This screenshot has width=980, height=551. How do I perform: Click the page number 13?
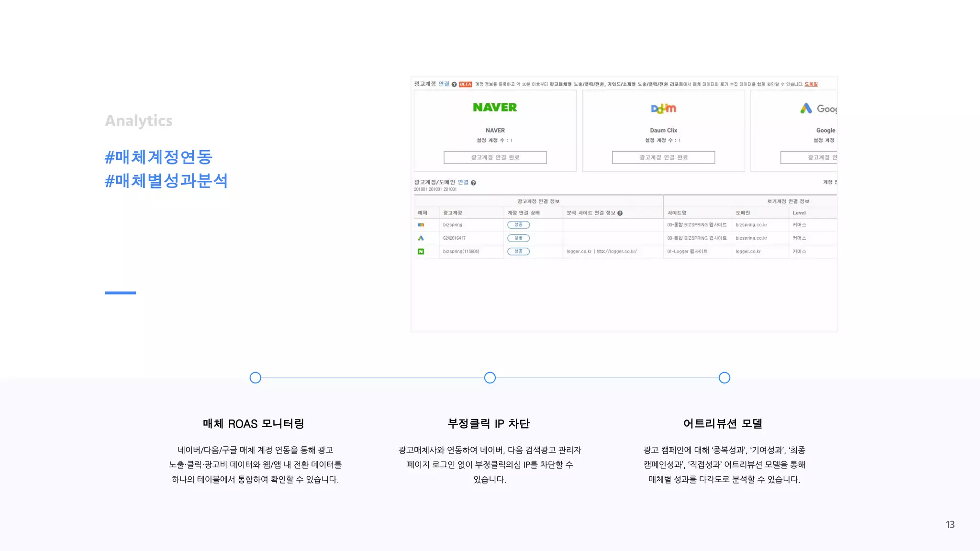pyautogui.click(x=950, y=525)
